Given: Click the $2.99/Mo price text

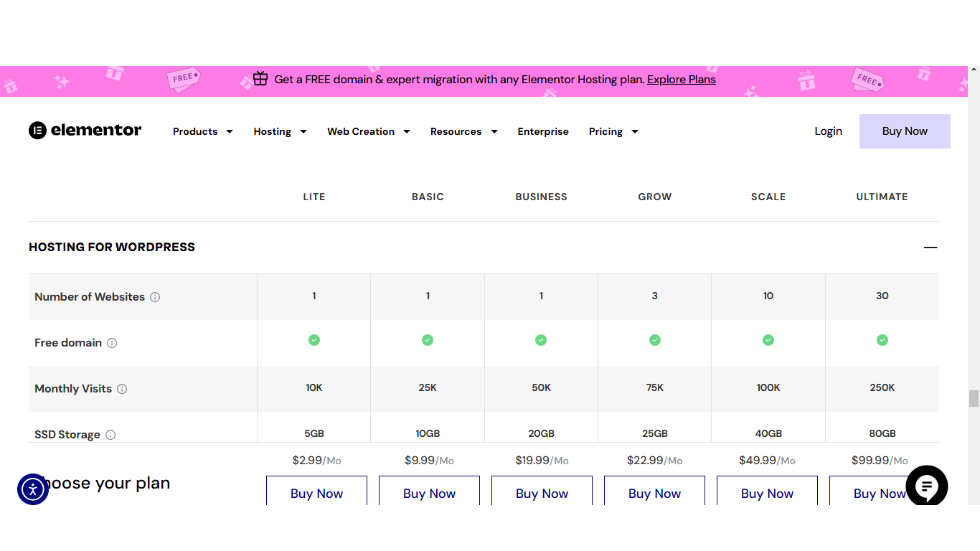Looking at the screenshot, I should [316, 461].
